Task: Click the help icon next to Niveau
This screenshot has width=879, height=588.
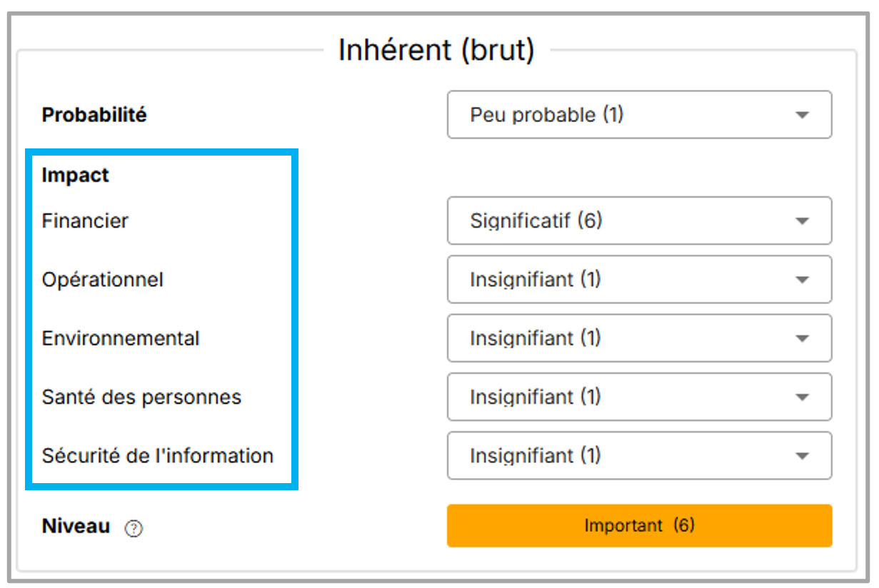Action: coord(134,529)
